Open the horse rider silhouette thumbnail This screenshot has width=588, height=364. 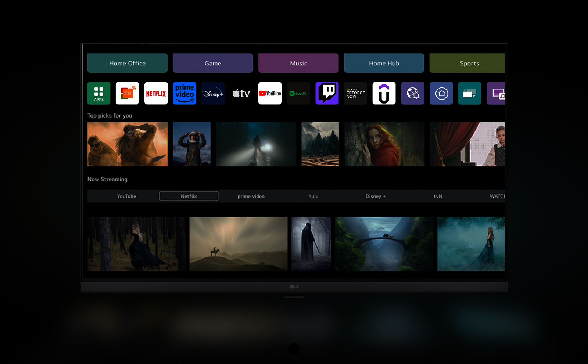click(238, 244)
